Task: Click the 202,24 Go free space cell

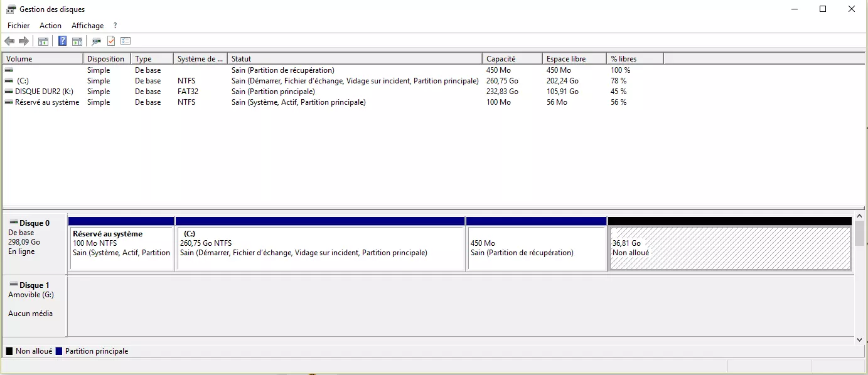Action: [562, 81]
